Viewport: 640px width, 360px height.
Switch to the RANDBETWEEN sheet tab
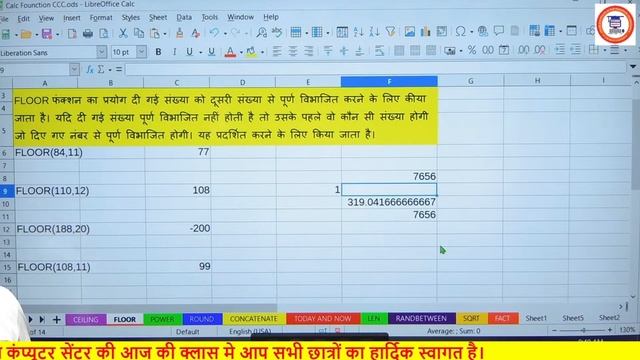click(x=421, y=318)
